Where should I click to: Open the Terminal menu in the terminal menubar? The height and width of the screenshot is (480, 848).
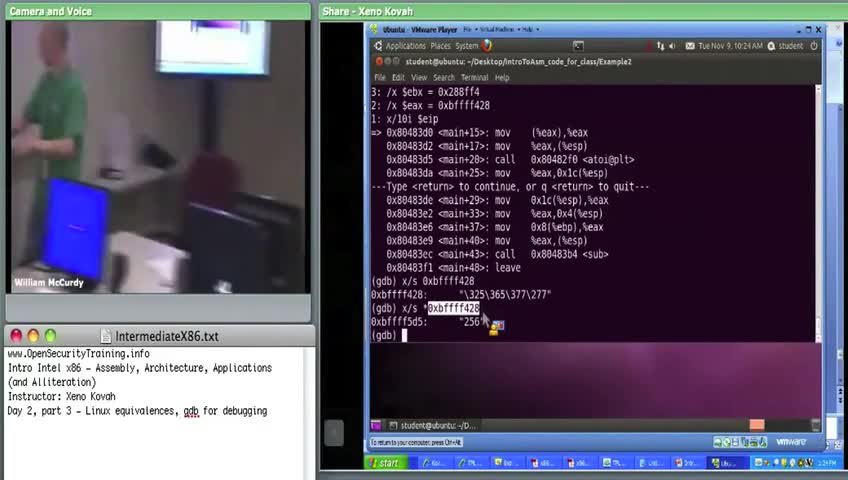(x=474, y=78)
